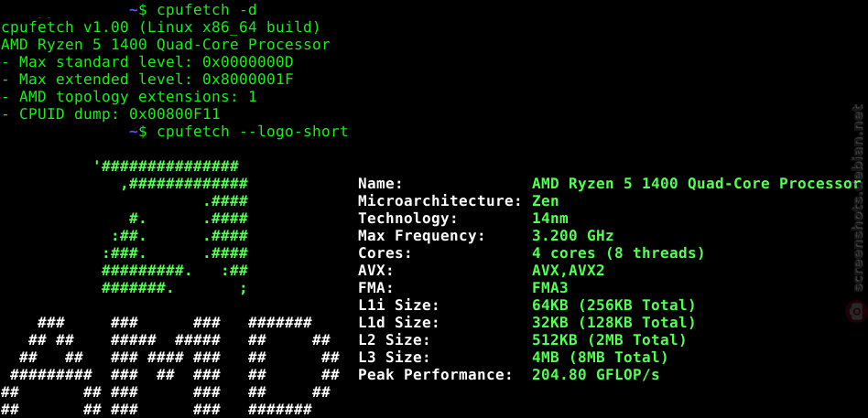868x418 pixels.
Task: Click the 'Zen' microarchitecture value
Action: pyautogui.click(x=546, y=200)
